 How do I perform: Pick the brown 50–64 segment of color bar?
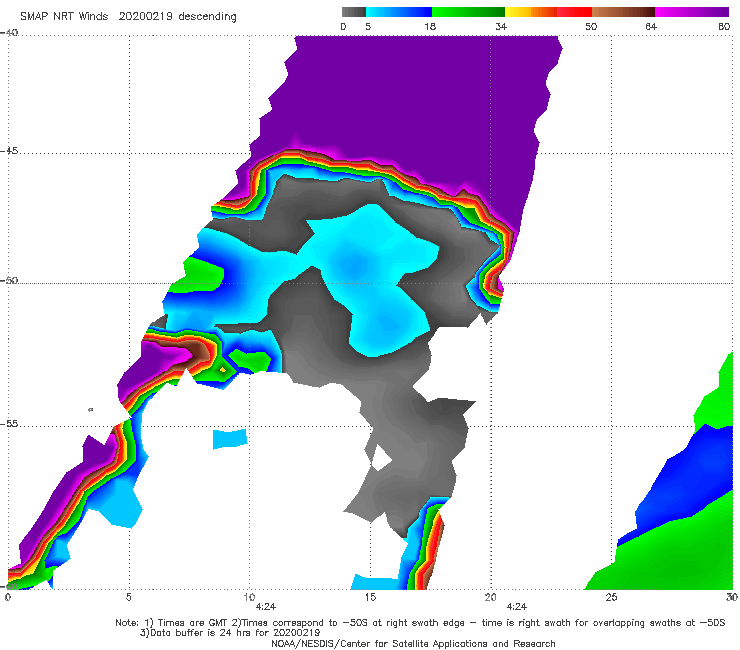(x=623, y=12)
